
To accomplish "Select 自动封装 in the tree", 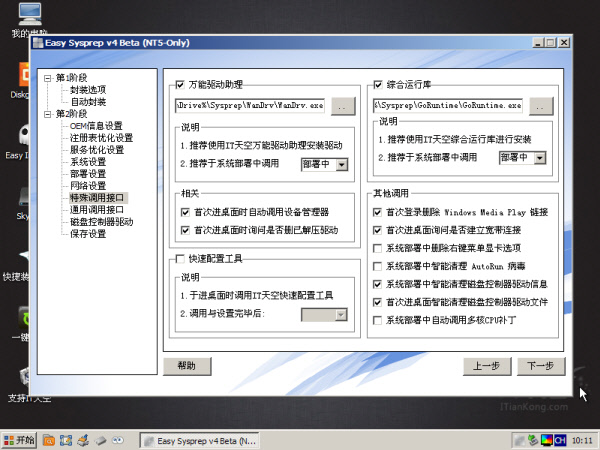I will tap(88, 102).
